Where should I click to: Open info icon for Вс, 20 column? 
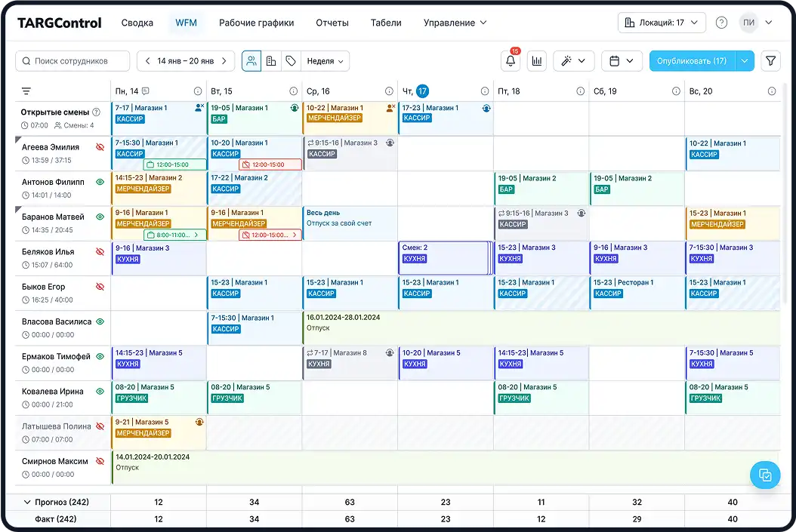(772, 91)
